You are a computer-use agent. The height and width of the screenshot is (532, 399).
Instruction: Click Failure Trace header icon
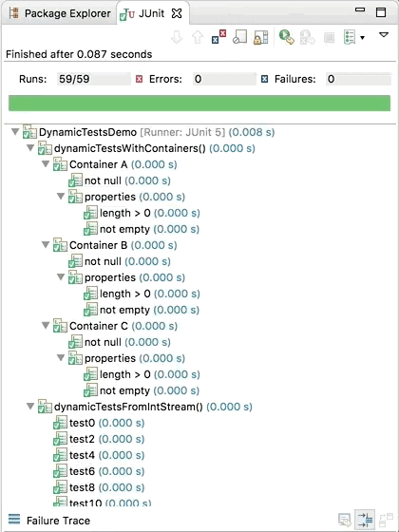coord(14,519)
